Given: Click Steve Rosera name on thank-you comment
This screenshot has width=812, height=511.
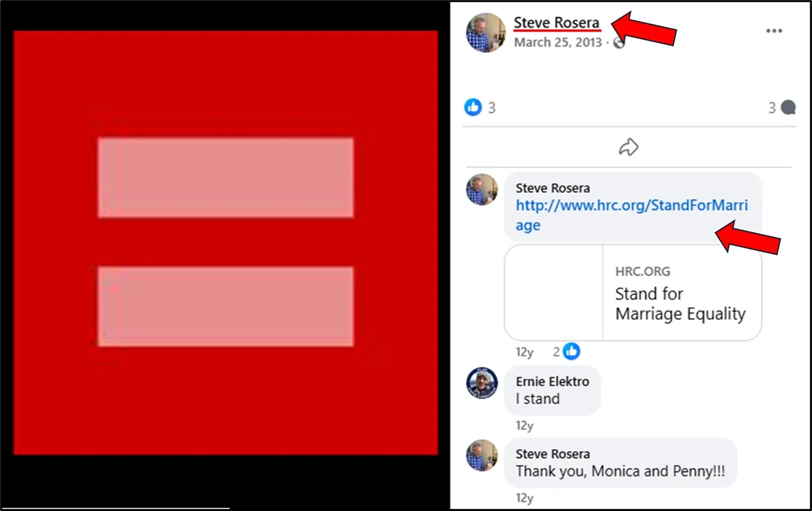Looking at the screenshot, I should (x=552, y=454).
